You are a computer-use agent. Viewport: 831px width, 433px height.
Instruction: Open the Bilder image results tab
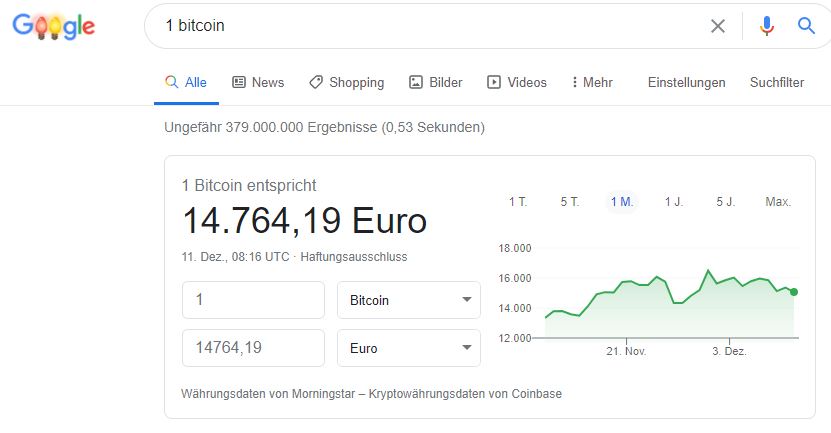[436, 83]
